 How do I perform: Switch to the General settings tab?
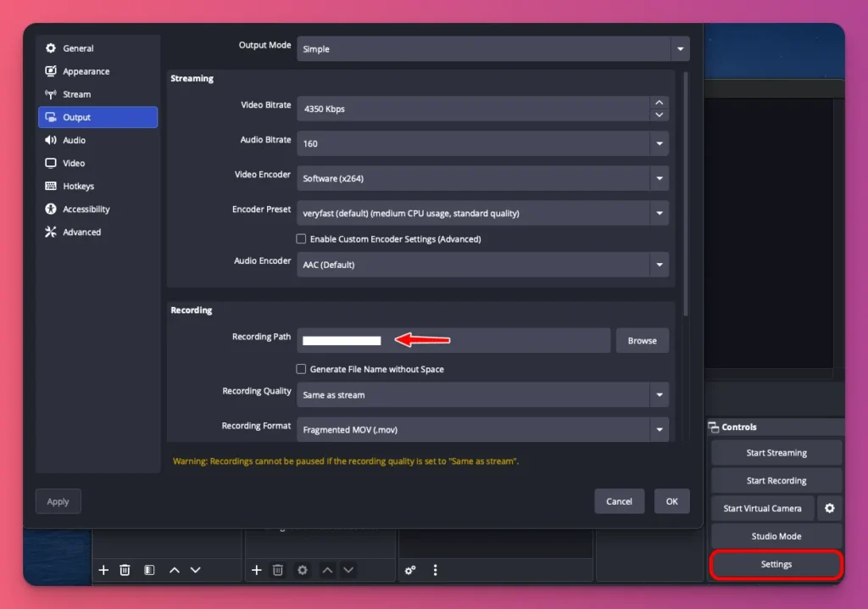pos(77,48)
